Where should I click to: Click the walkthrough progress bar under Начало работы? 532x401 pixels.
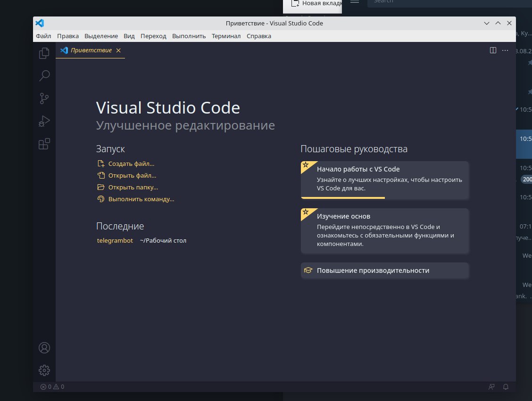coord(343,197)
